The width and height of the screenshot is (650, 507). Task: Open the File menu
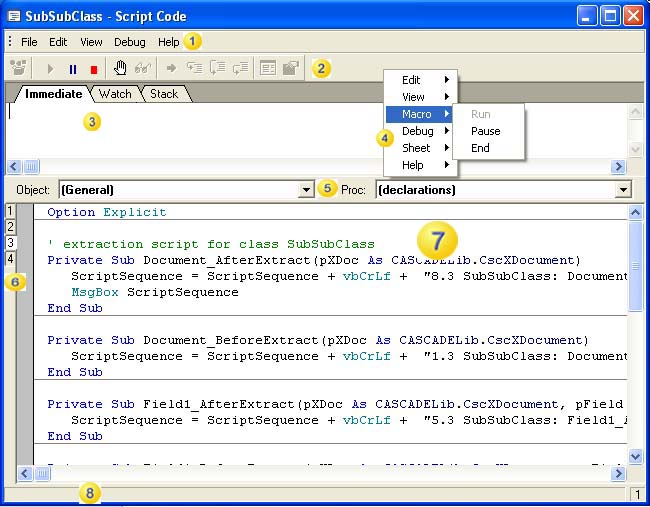click(x=29, y=42)
